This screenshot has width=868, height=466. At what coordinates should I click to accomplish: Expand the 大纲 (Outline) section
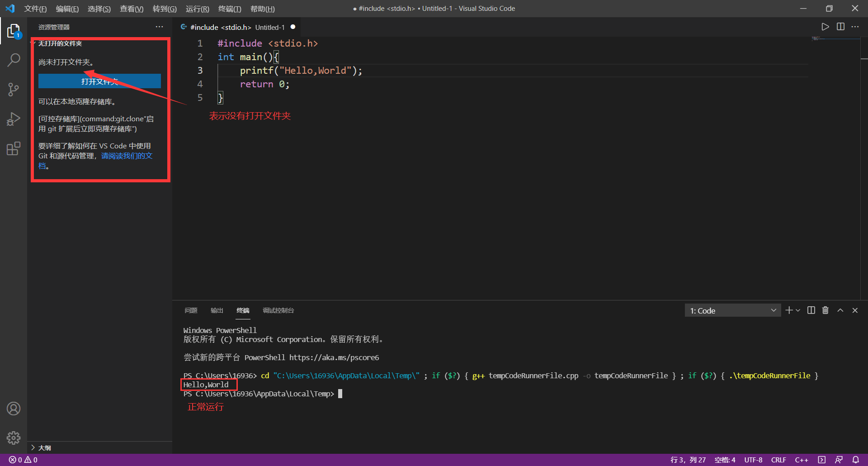(x=44, y=447)
